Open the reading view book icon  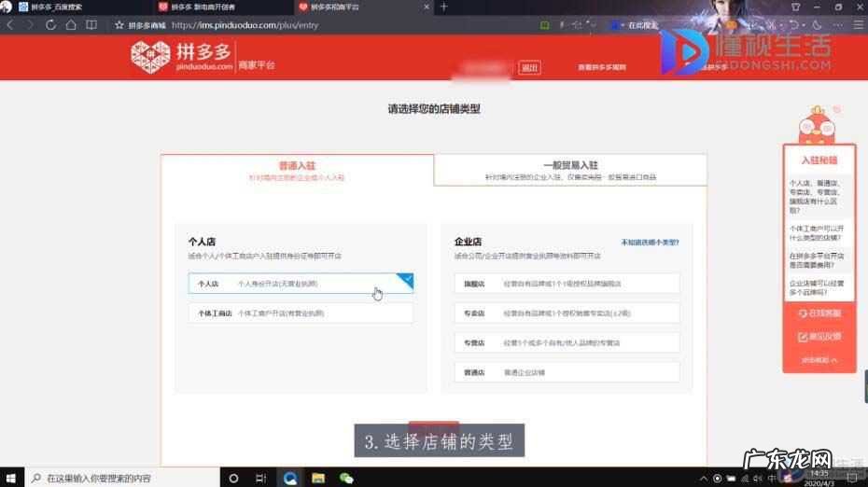91,25
